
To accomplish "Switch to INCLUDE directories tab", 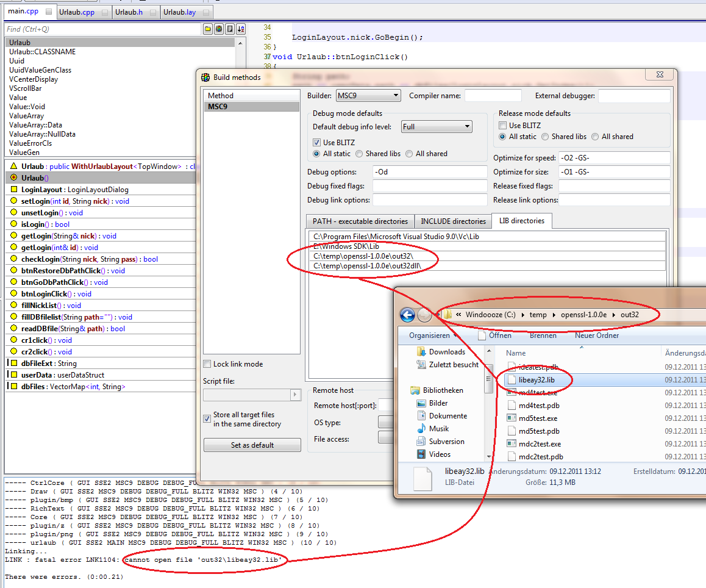I will pyautogui.click(x=453, y=221).
